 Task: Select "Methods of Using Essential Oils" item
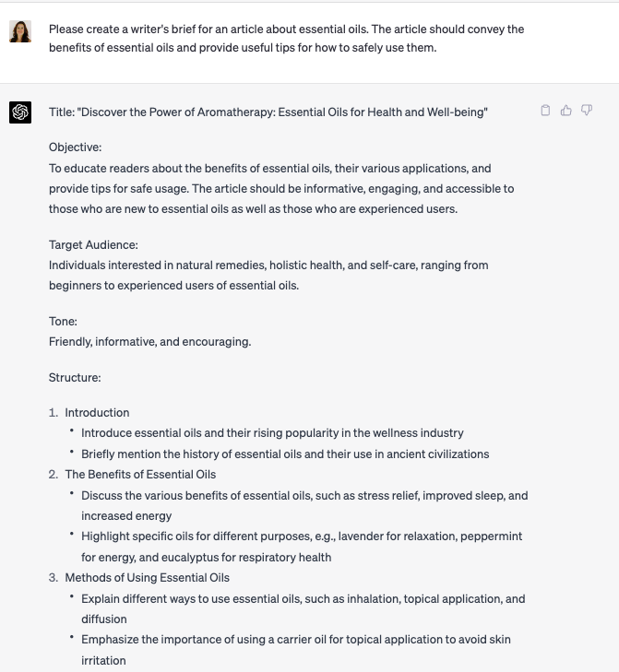pyautogui.click(x=147, y=577)
